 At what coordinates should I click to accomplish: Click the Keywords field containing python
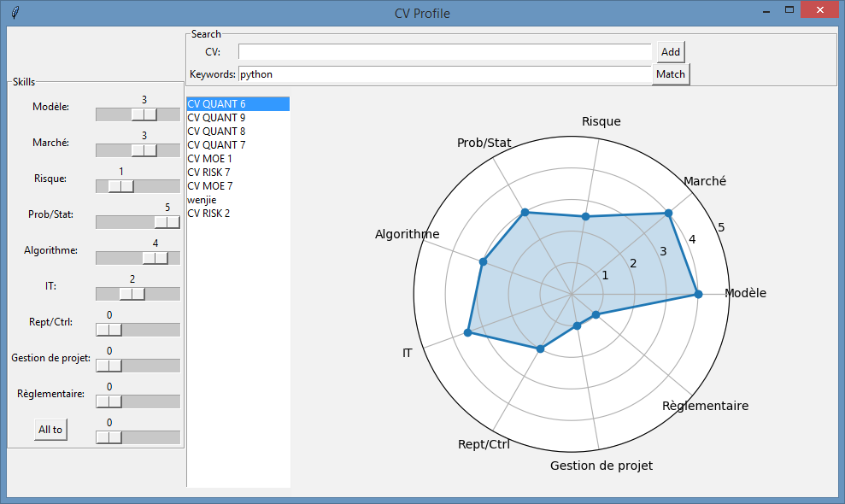click(444, 74)
